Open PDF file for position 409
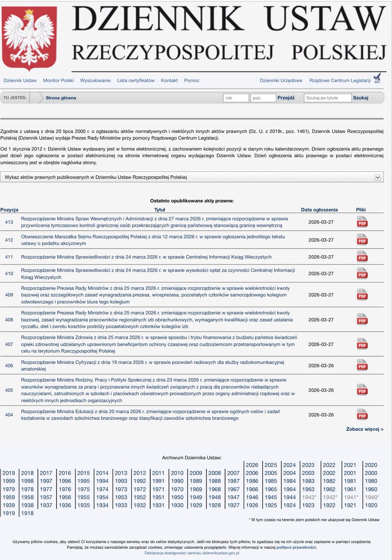Viewport: 392px width, 560px height. (362, 295)
